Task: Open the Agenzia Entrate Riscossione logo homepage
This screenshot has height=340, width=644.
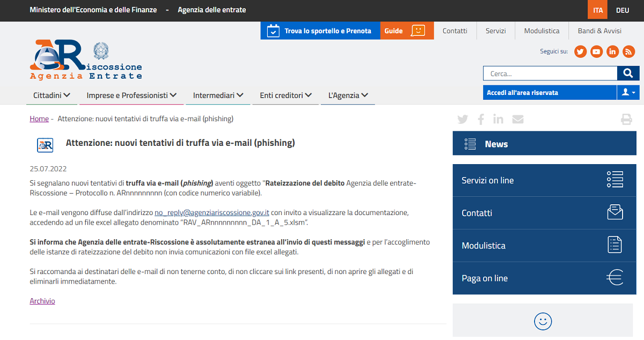Action: coord(86,60)
